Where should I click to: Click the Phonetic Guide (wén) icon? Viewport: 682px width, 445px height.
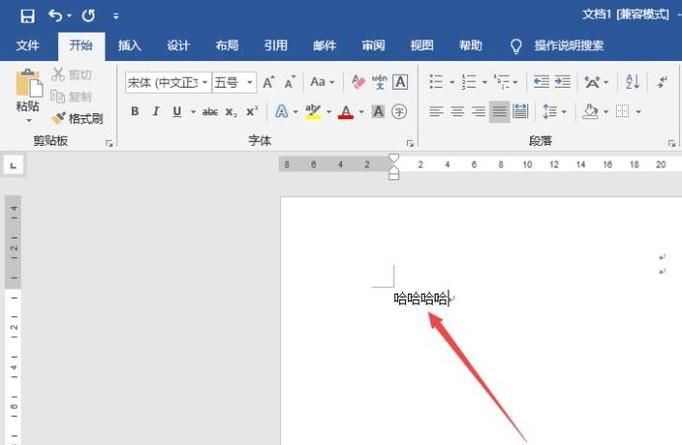379,82
